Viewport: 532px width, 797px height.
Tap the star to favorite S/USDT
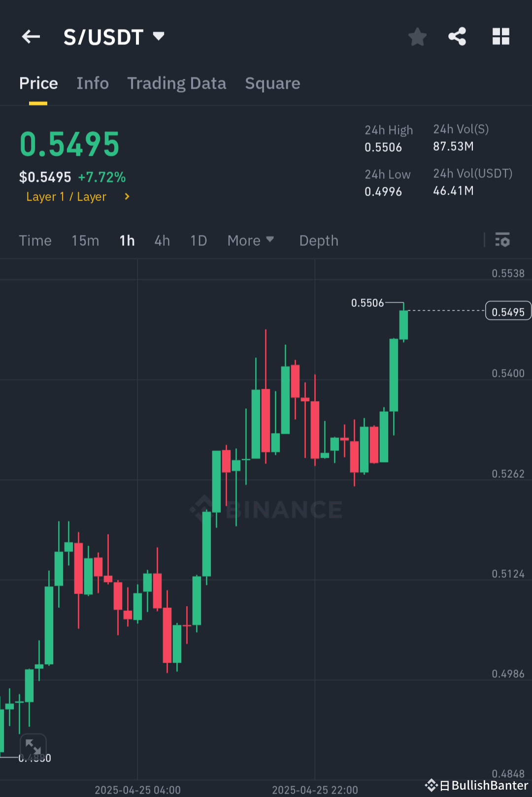click(417, 36)
